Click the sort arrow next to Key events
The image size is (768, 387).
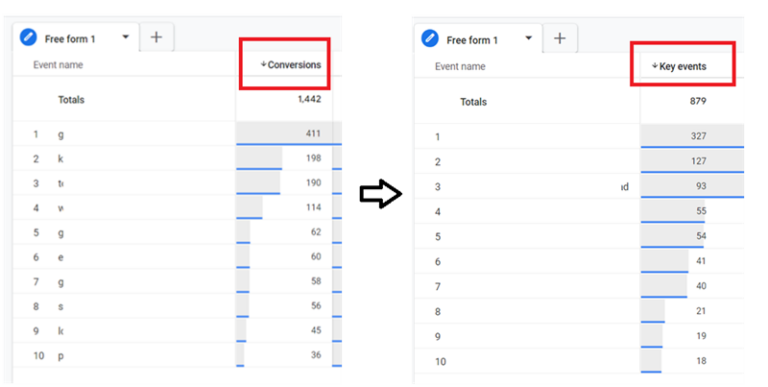click(654, 66)
